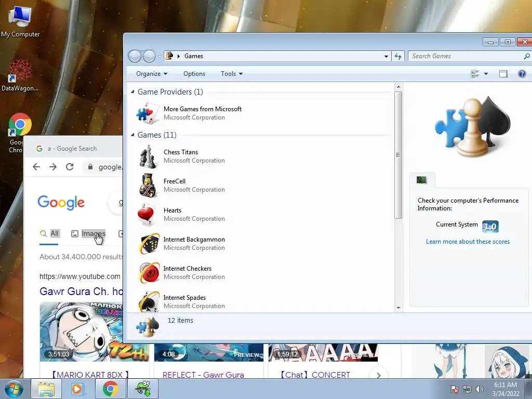
Task: Select the All tab in Google results
Action: click(49, 233)
